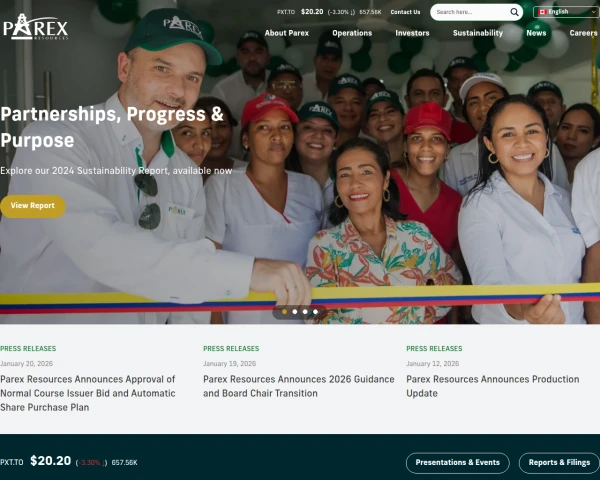This screenshot has height=480, width=600.
Task: Select the second carousel slide dot
Action: (295, 312)
